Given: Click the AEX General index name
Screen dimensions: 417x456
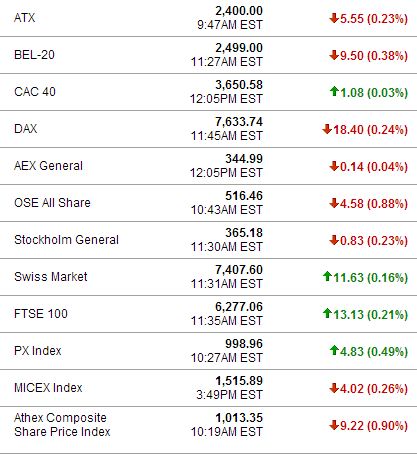Looking at the screenshot, I should click(48, 166).
